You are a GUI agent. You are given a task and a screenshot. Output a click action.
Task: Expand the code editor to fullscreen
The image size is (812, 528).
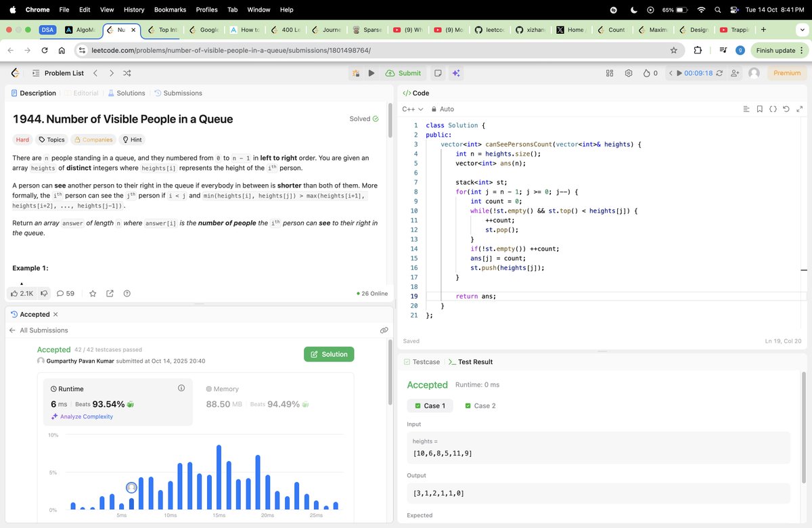[x=799, y=109]
